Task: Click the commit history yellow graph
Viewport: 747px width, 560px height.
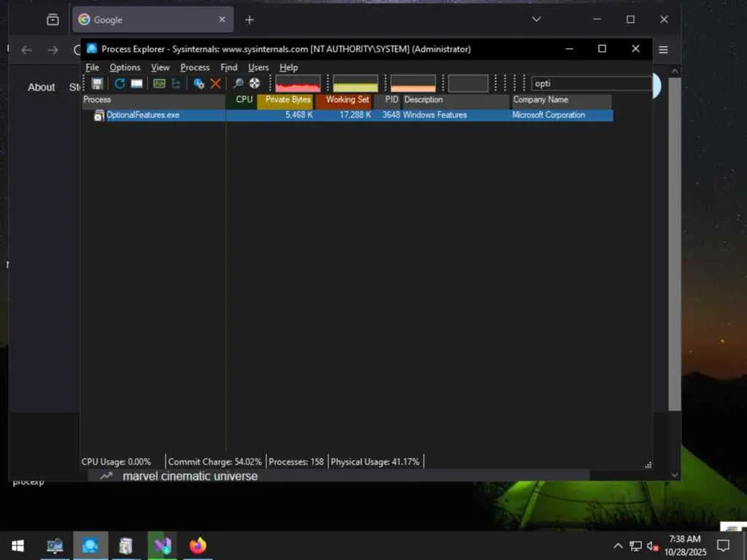Action: 355,84
